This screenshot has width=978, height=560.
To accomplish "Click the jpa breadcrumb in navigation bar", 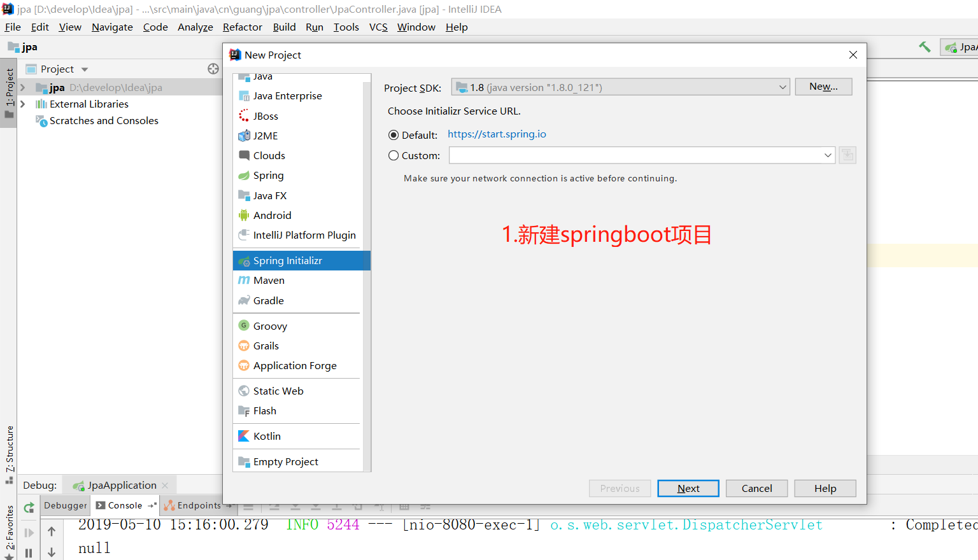I will point(23,47).
